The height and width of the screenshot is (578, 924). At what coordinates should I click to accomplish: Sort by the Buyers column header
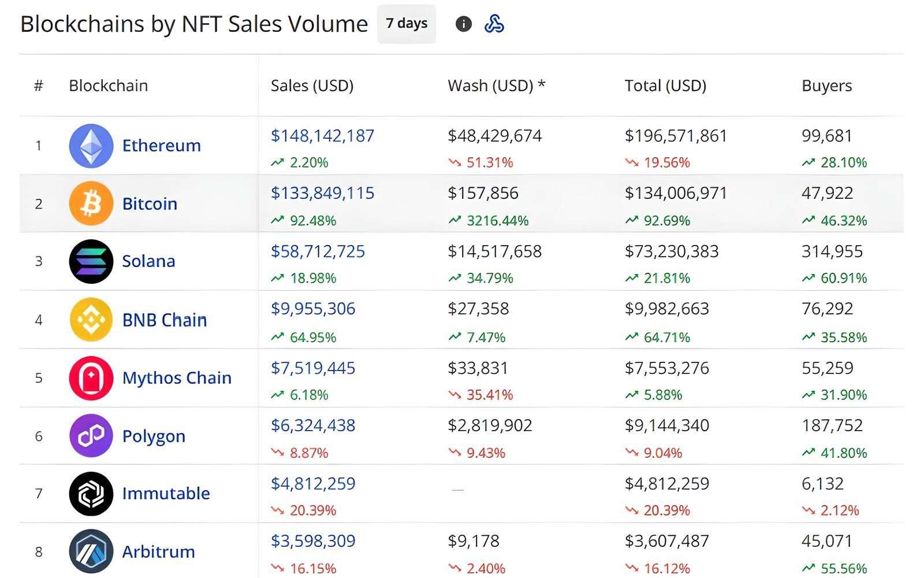826,86
